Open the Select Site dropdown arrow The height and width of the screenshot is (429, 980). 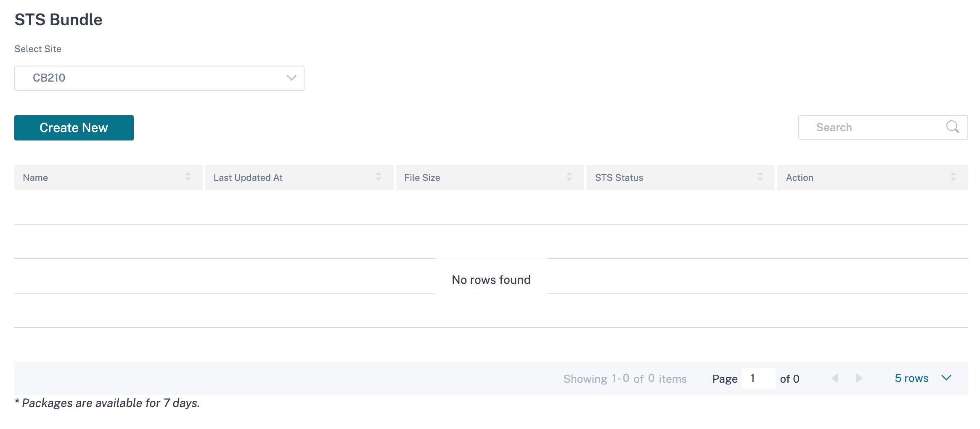[291, 78]
